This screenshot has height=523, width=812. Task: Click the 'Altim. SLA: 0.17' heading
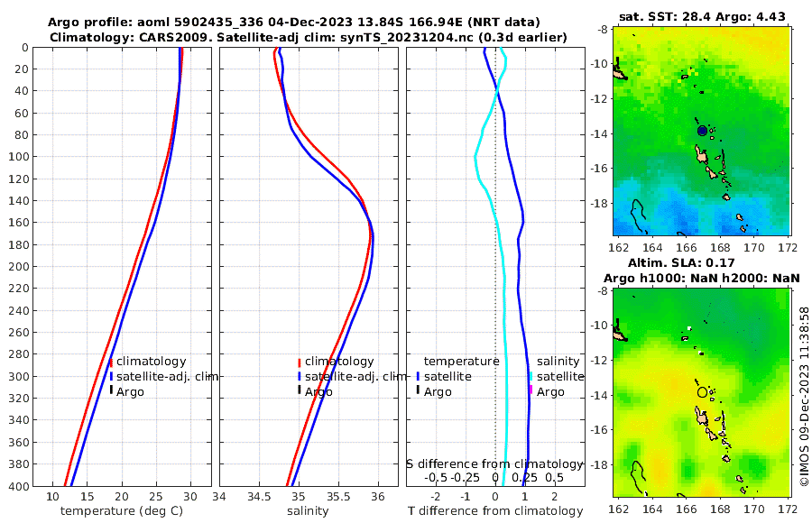tap(681, 262)
